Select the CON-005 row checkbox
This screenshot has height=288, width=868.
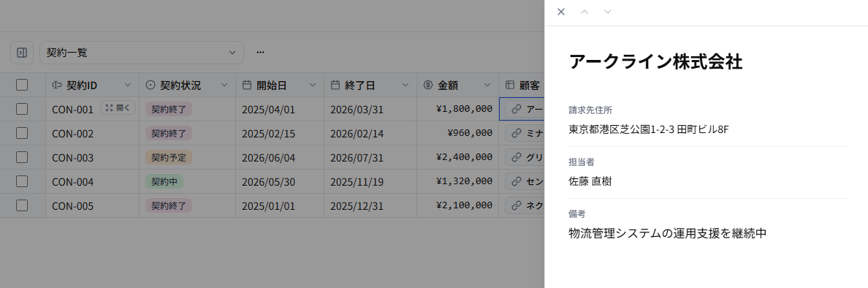[x=22, y=205]
